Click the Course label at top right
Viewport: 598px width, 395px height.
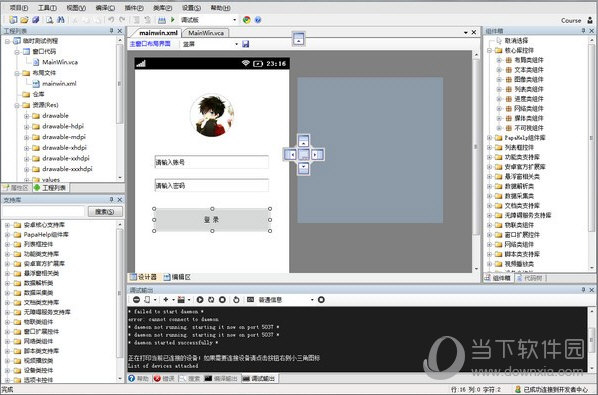pos(571,21)
